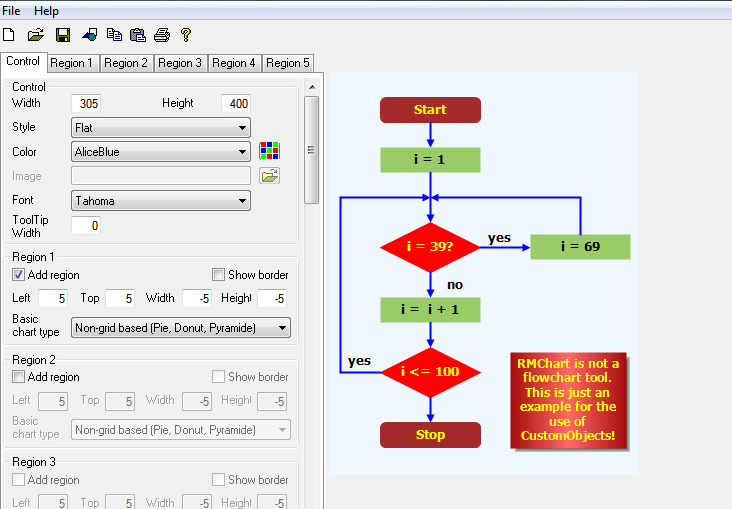Viewport: 732px width, 509px height.
Task: Click Region 2 Height input field
Action: [272, 401]
